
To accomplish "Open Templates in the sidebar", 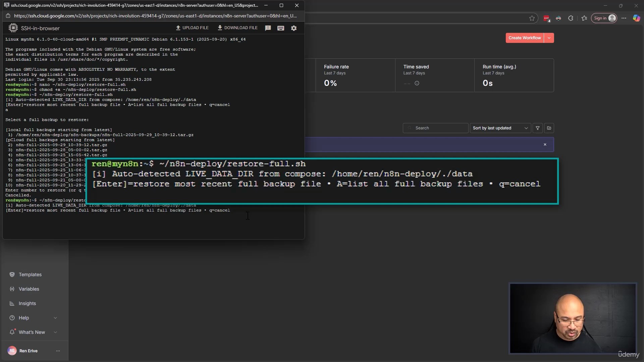I will [x=30, y=275].
